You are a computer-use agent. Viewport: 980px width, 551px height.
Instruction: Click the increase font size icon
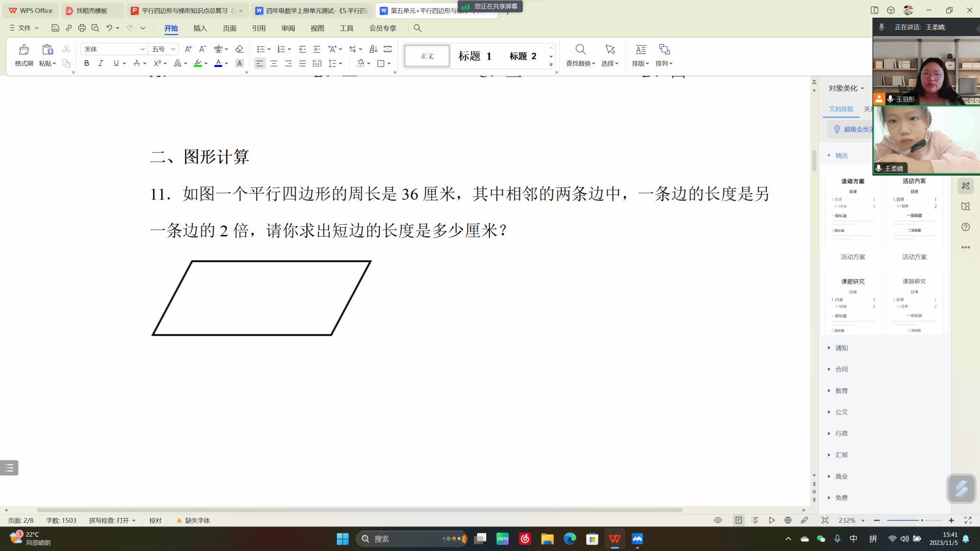click(x=188, y=49)
